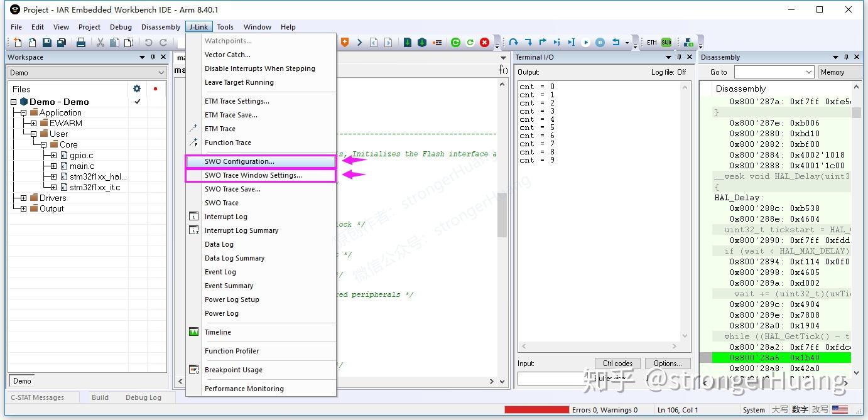Break execution with pause icon
The height and width of the screenshot is (420, 868).
click(600, 42)
